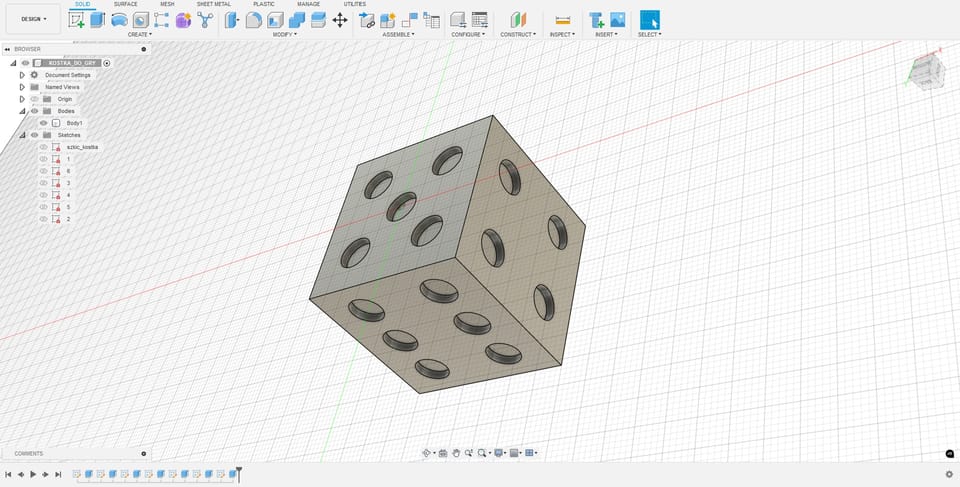The image size is (960, 487).
Task: Open the CREATE menu label
Action: pyautogui.click(x=139, y=35)
